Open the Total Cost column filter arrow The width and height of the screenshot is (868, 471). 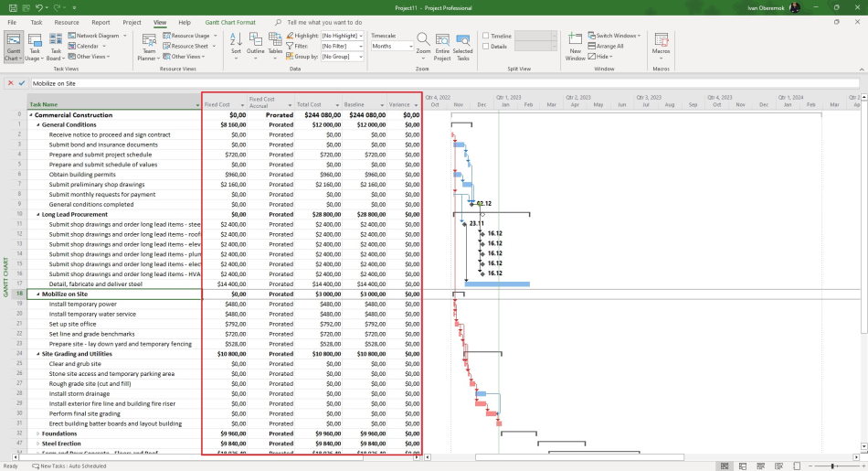point(337,105)
